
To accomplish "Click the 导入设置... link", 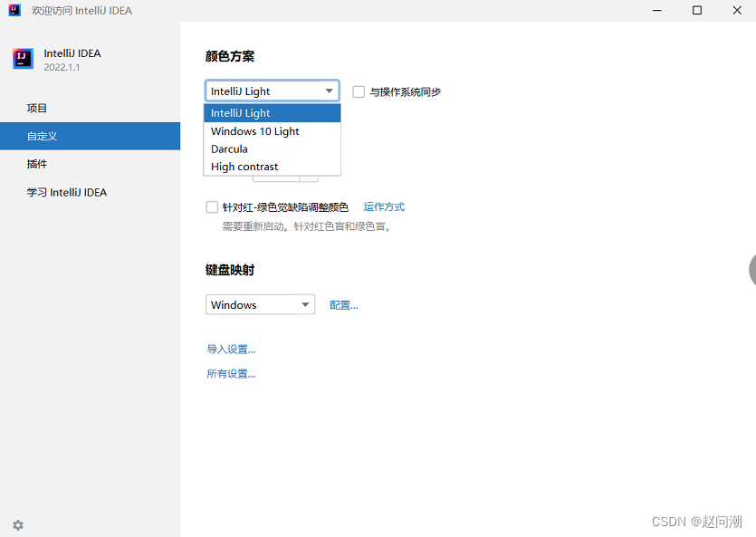I will click(231, 350).
